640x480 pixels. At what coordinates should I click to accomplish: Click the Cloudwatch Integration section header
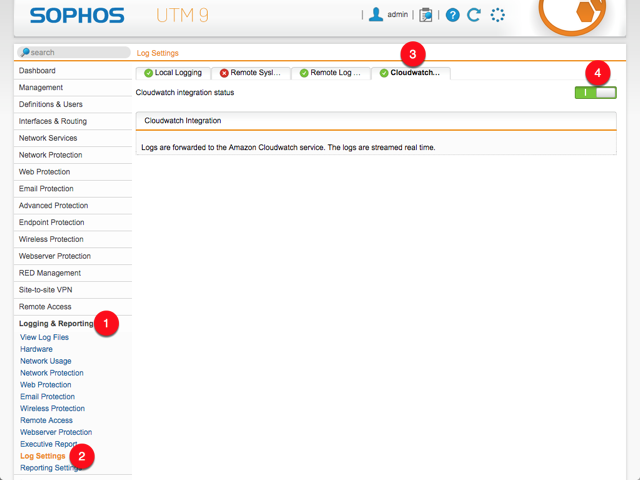click(376, 121)
